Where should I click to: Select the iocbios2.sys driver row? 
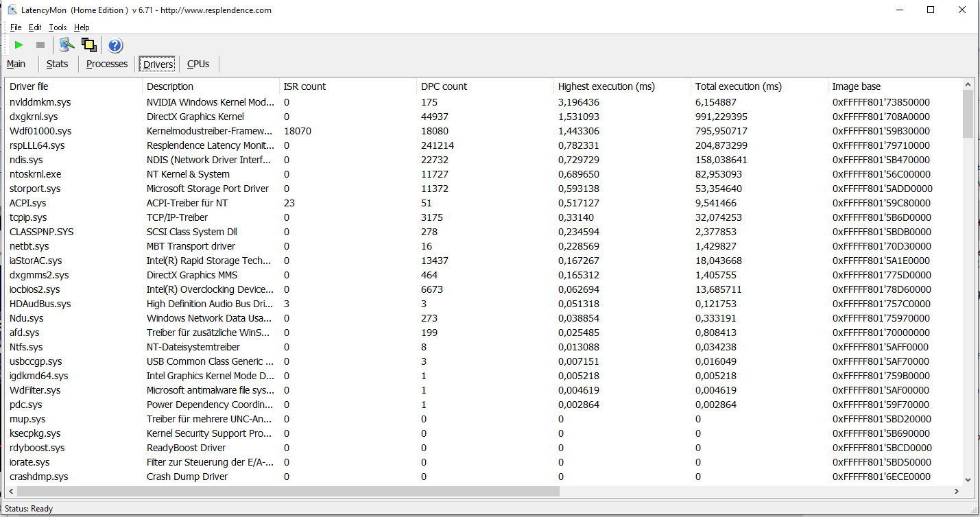pyautogui.click(x=483, y=289)
